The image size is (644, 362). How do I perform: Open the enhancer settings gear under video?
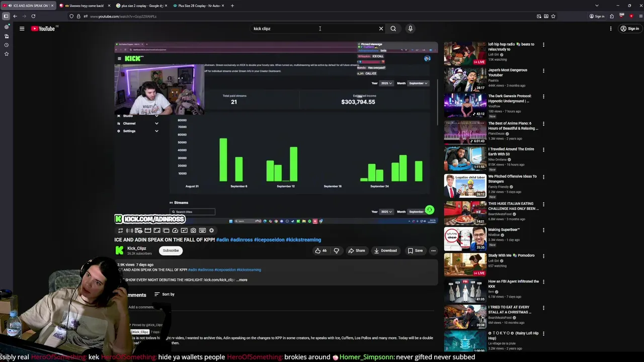[x=211, y=230]
